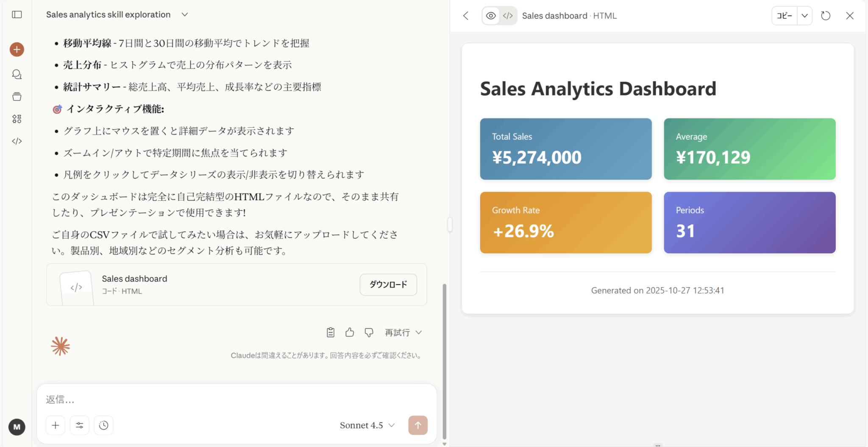Open the conversation title dropdown menu
Viewport: 868px width, 447px height.
click(x=185, y=15)
